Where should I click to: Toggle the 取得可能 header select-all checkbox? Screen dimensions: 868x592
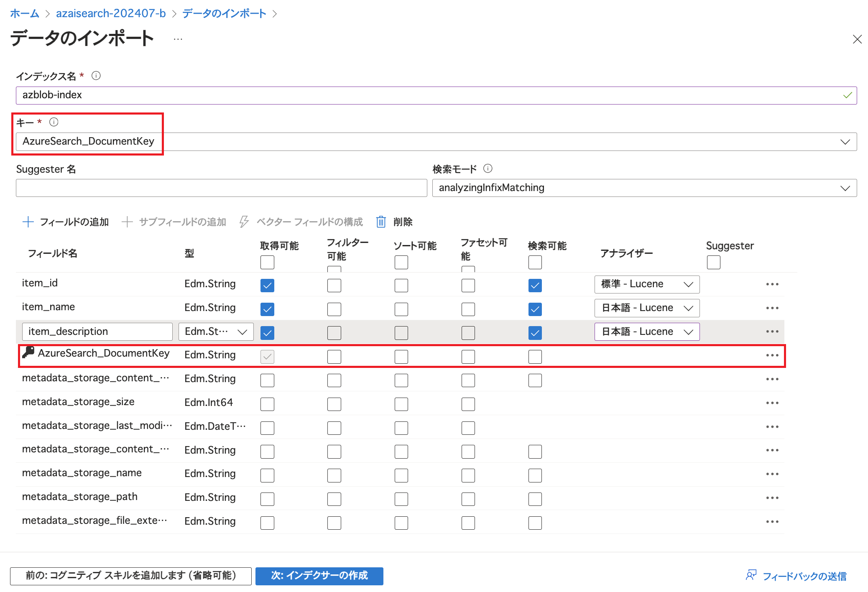click(267, 263)
